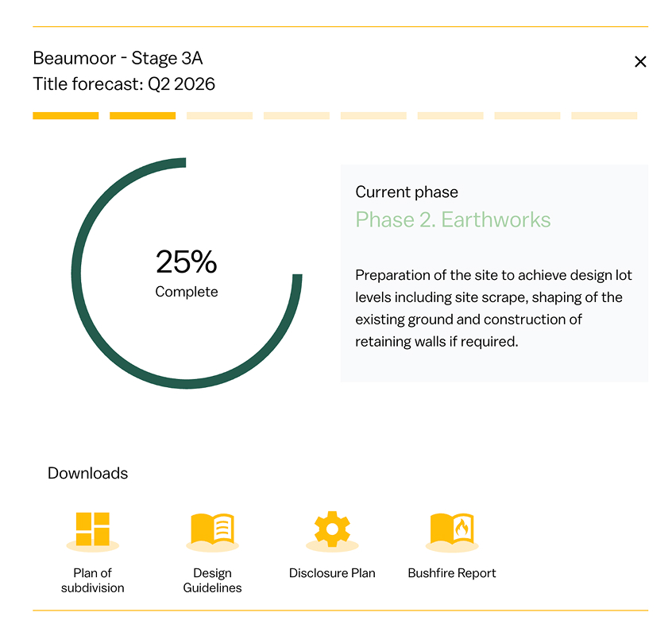Select the seventh phase progress segment
The width and height of the screenshot is (672, 628).
pos(527,116)
